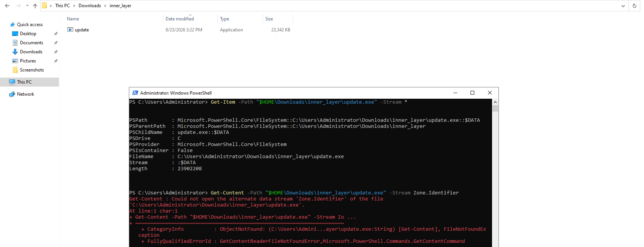The width and height of the screenshot is (644, 247).
Task: Maximize the Administrator: Windows PowerShell window
Action: click(x=472, y=93)
